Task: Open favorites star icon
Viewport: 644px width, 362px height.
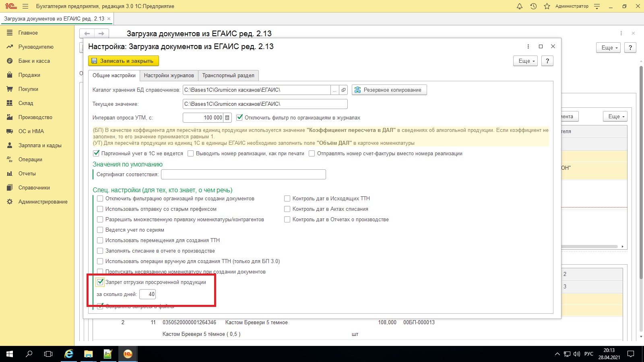Action: [547, 6]
